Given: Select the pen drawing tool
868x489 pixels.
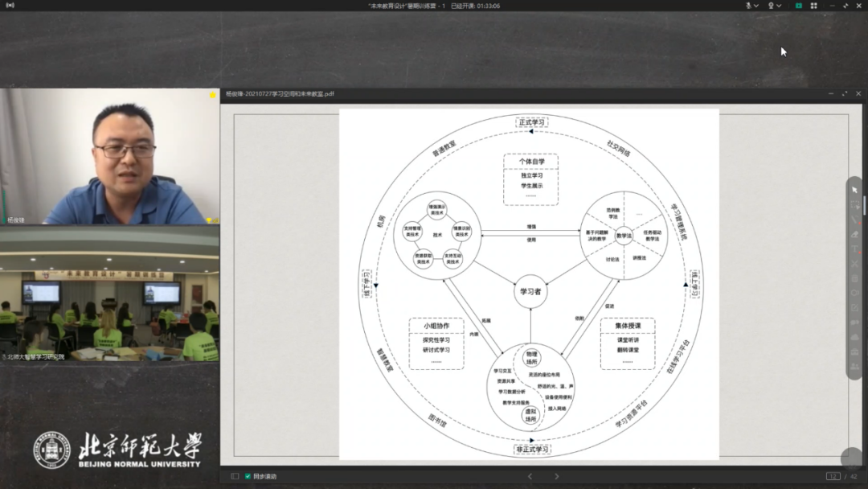Looking at the screenshot, I should 854,220.
